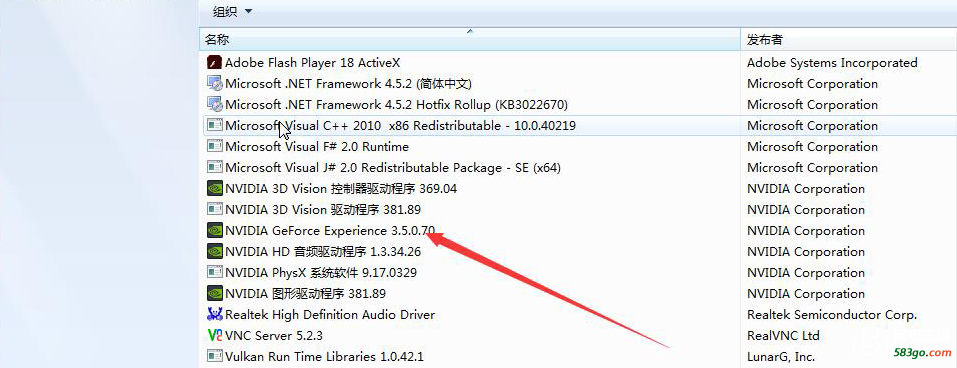This screenshot has height=368, width=957.
Task: Open the 组织 dropdown menu
Action: point(232,11)
